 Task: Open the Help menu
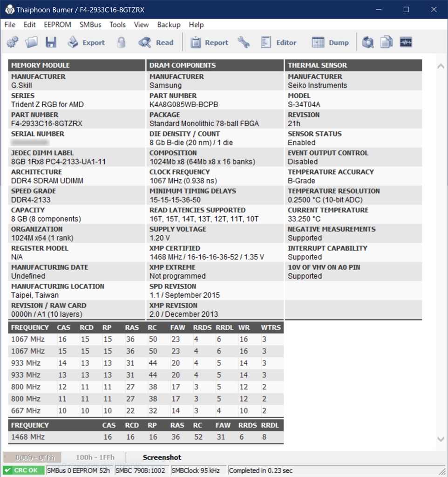pos(196,25)
